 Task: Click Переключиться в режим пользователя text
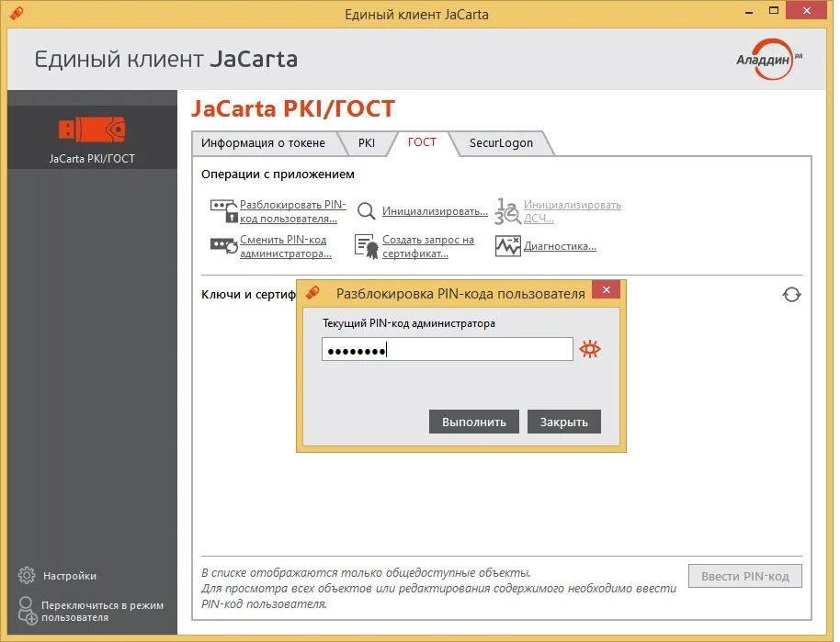102,611
